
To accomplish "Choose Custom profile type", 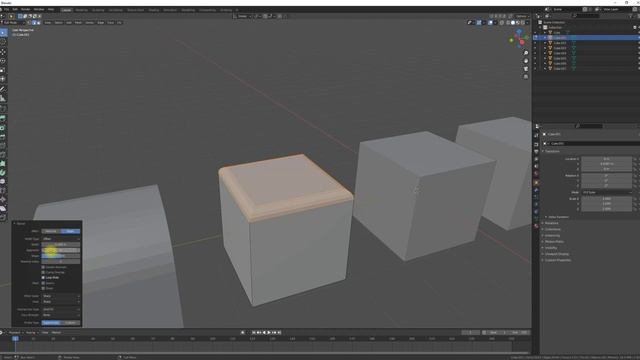I will click(x=71, y=322).
